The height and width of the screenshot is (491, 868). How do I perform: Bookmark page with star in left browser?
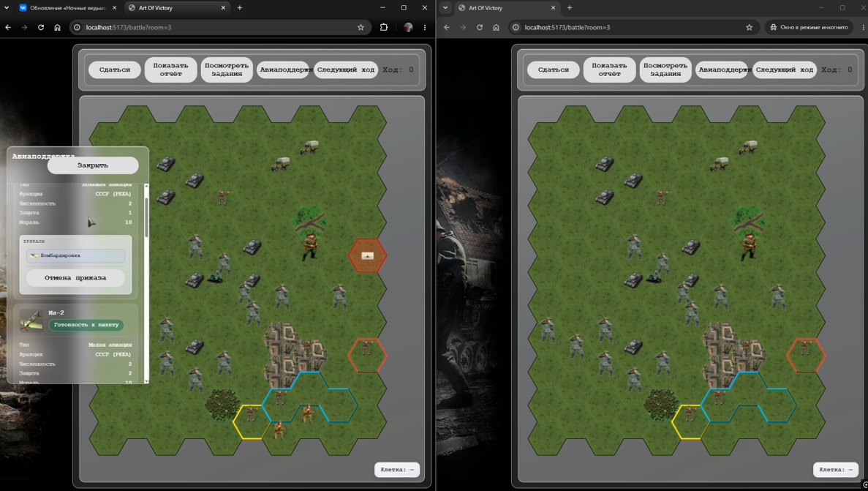pyautogui.click(x=361, y=27)
